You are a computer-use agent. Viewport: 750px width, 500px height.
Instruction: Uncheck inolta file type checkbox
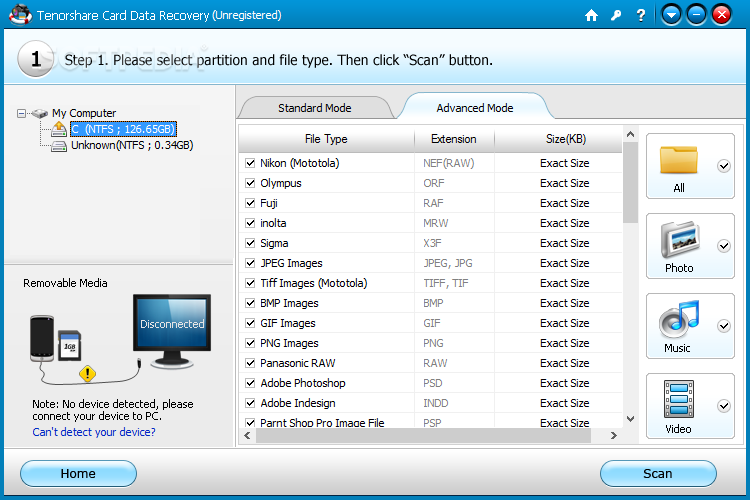pos(250,223)
